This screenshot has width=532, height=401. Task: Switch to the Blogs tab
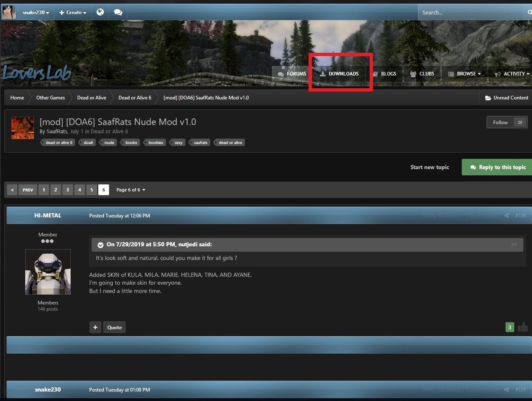[385, 74]
